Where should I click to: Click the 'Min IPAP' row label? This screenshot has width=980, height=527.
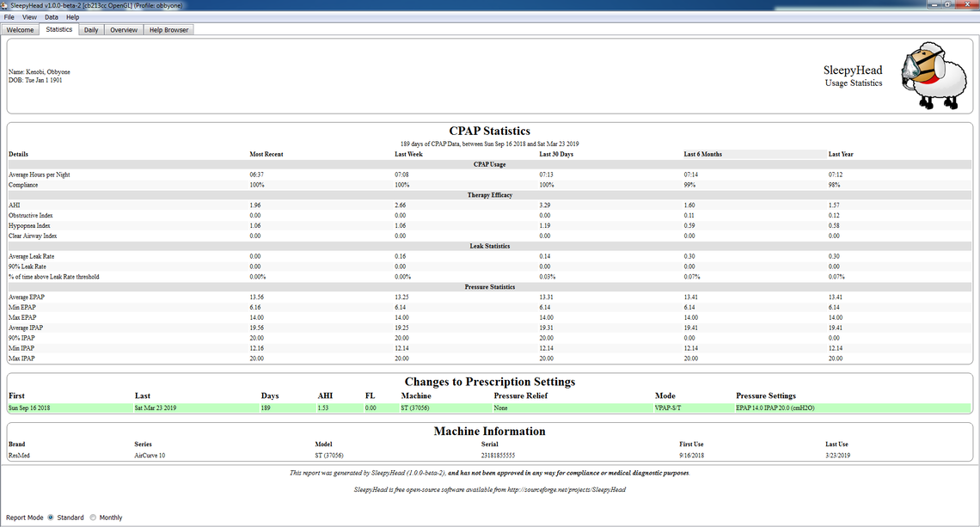click(x=21, y=348)
